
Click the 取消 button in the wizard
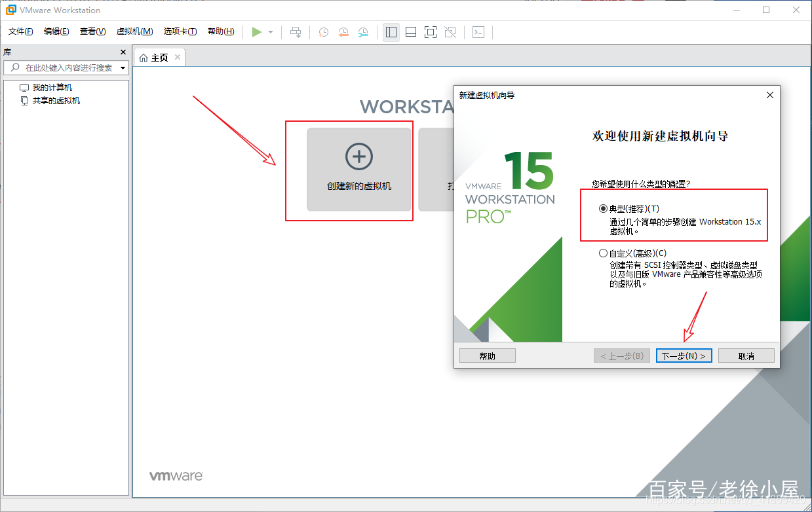[746, 356]
